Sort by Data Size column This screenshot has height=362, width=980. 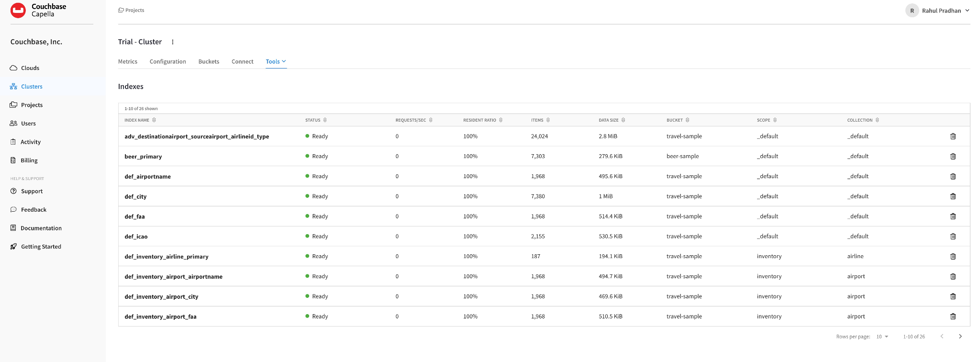coord(623,120)
